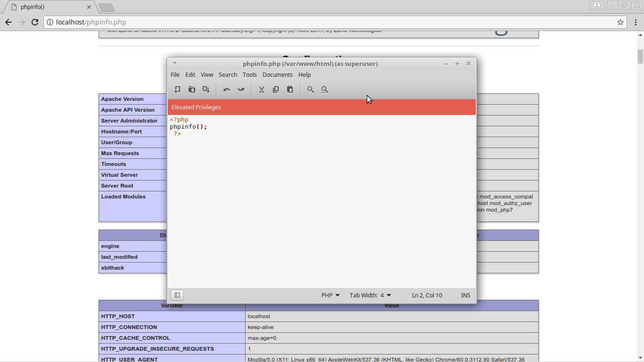Go back using the browser back arrow

point(8,22)
